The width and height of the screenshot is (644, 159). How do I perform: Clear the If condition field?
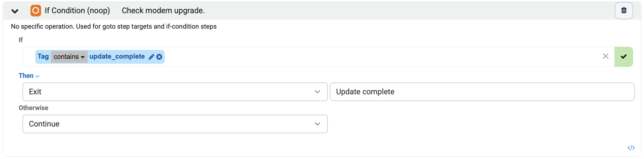pos(605,56)
